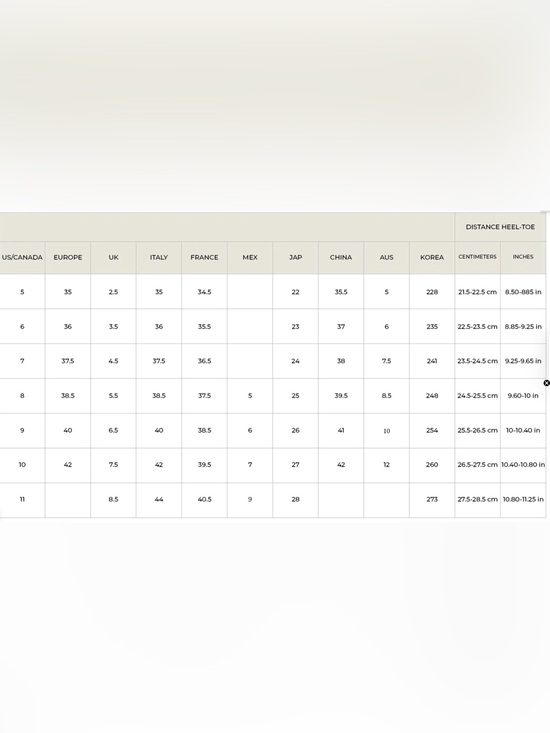Click UK size 4.5 cell
This screenshot has height=733, width=550.
pos(114,361)
